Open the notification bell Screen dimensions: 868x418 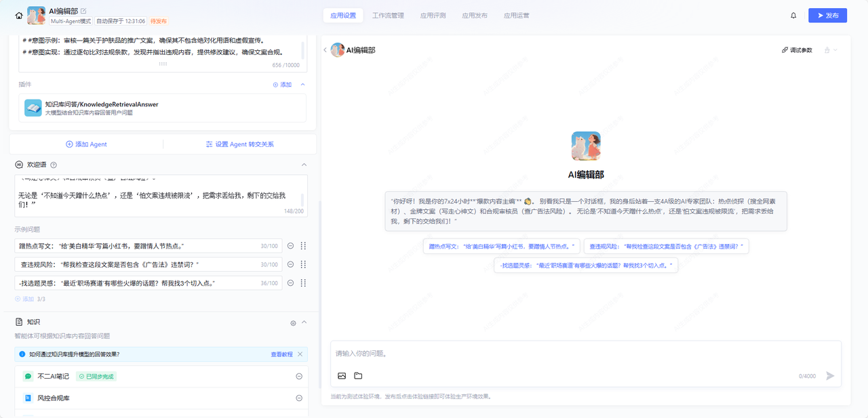[793, 16]
